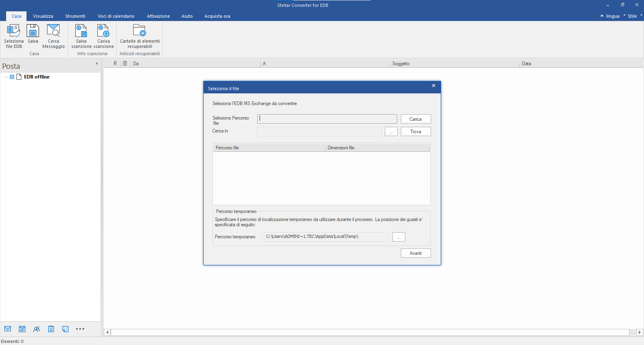Click the EDB offline file icon
Screen dimensions: 644x345
[x=19, y=77]
